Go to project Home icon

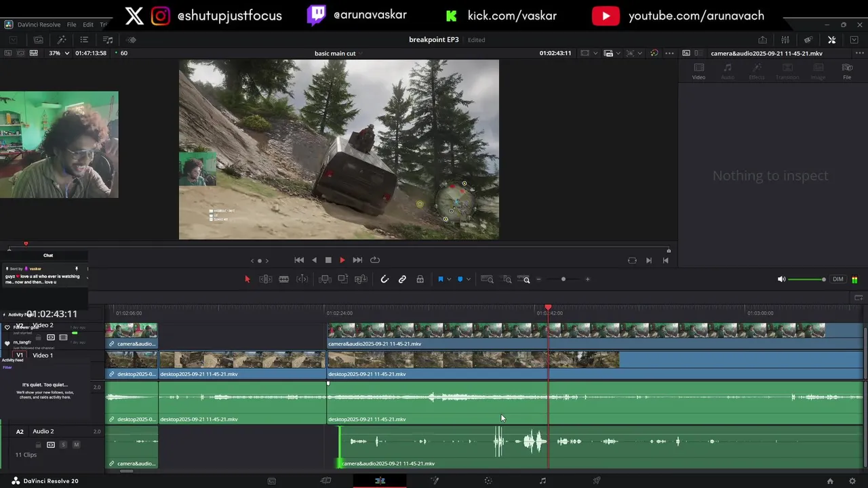coord(830,481)
